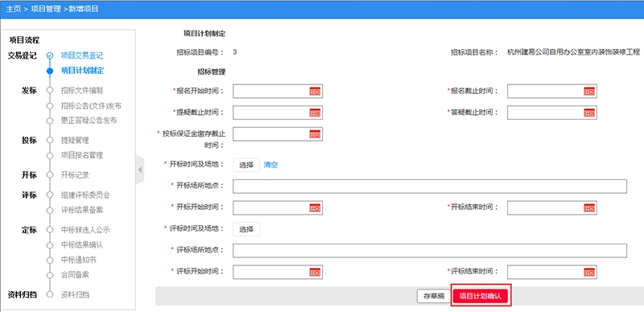The image size is (644, 312).
Task: Focus the 开标场所地点 text field
Action: click(430, 187)
